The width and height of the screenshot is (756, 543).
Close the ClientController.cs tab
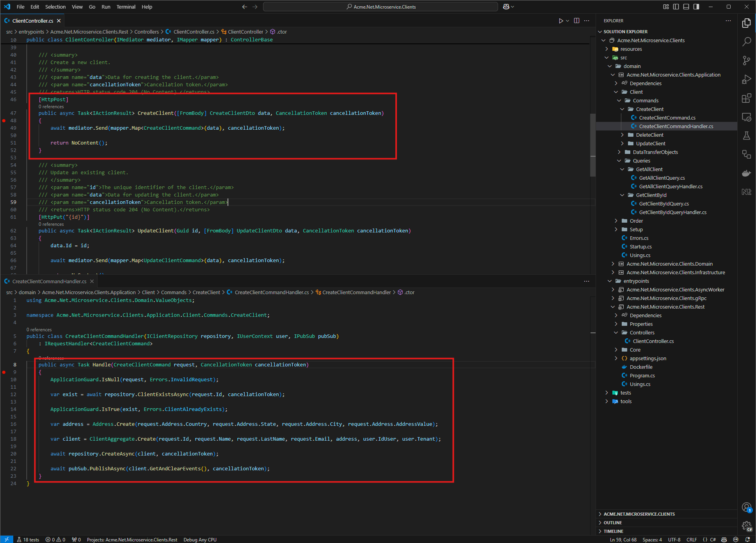click(59, 21)
